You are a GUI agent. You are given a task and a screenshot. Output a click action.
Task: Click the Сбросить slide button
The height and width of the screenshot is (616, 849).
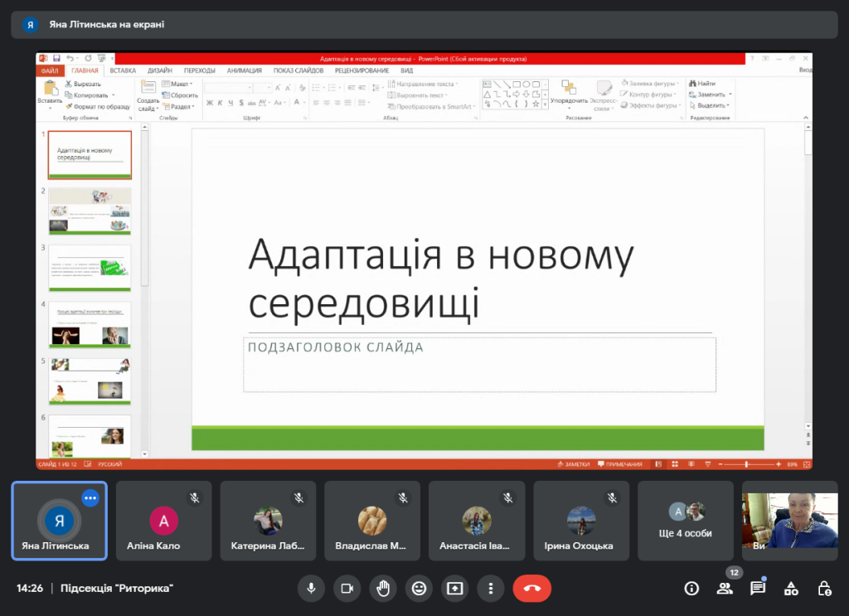(x=180, y=95)
